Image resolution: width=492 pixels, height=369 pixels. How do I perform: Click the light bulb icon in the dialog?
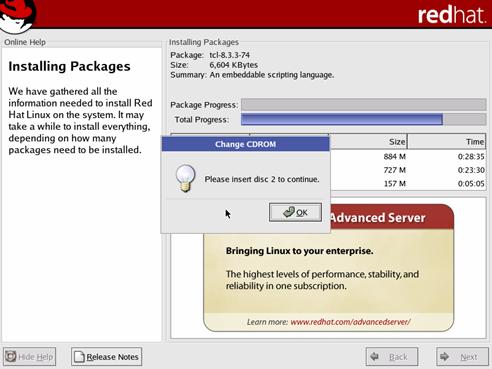point(185,178)
